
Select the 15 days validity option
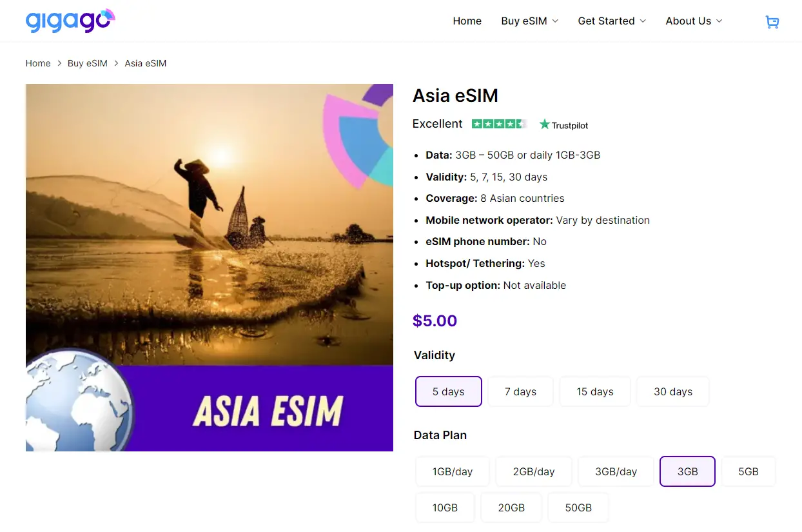click(x=595, y=391)
